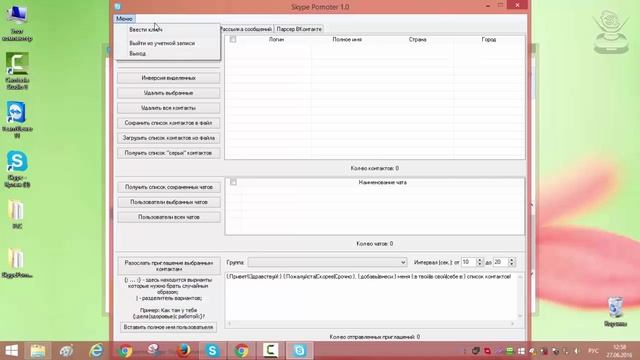Tick the select-all checkbox beside Наименование чата
640x360 pixels.
[x=233, y=182]
